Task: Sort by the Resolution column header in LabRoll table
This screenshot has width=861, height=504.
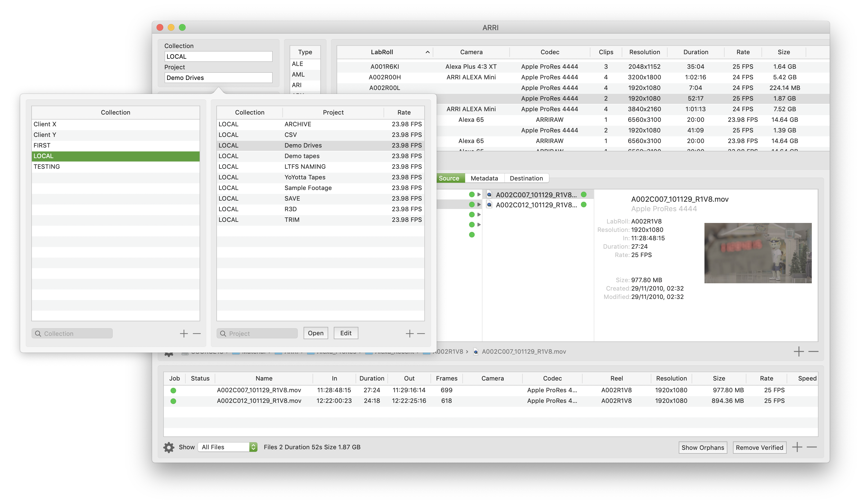Action: 644,52
